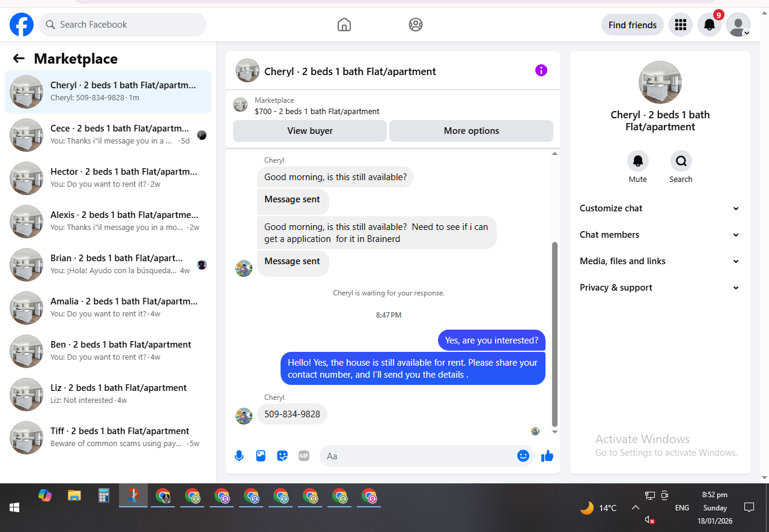Image resolution: width=769 pixels, height=532 pixels.
Task: Click the 'Yes, are you interested?' message
Action: (x=491, y=340)
